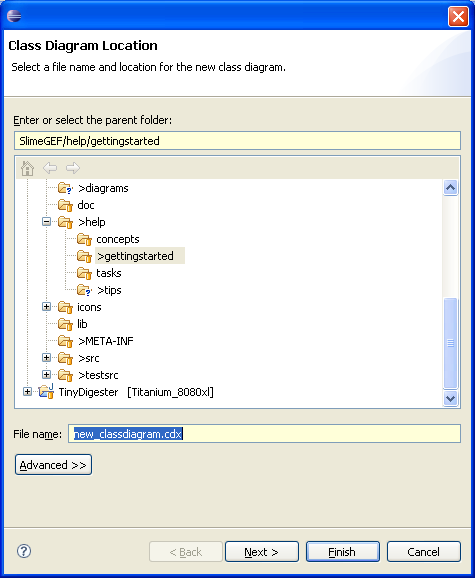The height and width of the screenshot is (578, 475).
Task: Click the tree scrollbar down arrow
Action: click(x=451, y=398)
